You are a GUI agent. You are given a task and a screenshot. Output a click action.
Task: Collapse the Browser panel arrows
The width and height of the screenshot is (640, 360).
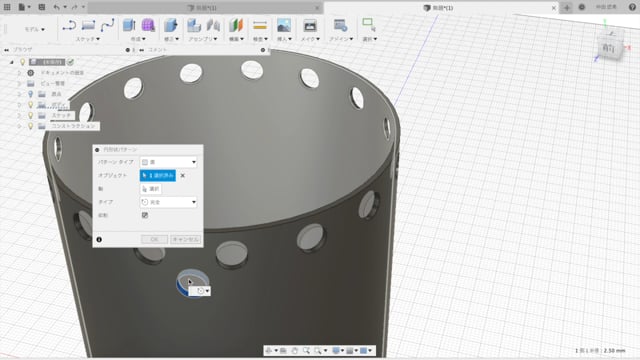[x=6, y=50]
